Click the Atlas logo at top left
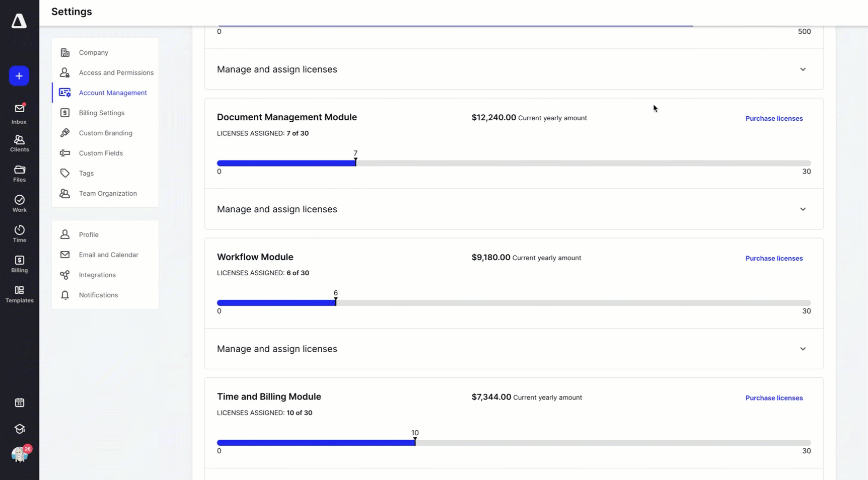Image resolution: width=868 pixels, height=480 pixels. coord(19,21)
